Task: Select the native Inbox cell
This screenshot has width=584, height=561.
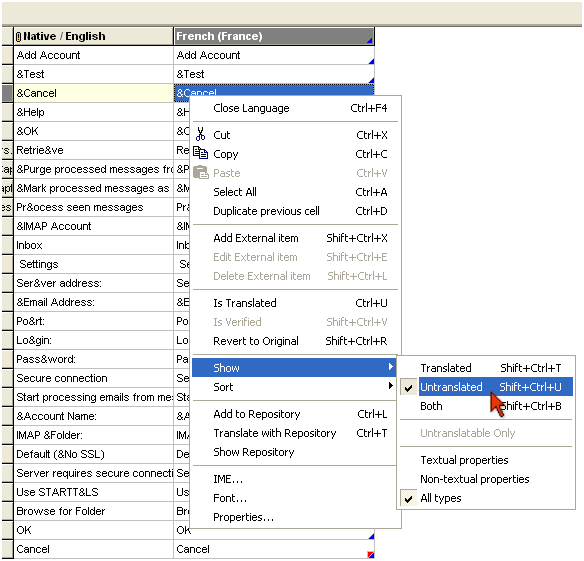Action: [x=93, y=245]
